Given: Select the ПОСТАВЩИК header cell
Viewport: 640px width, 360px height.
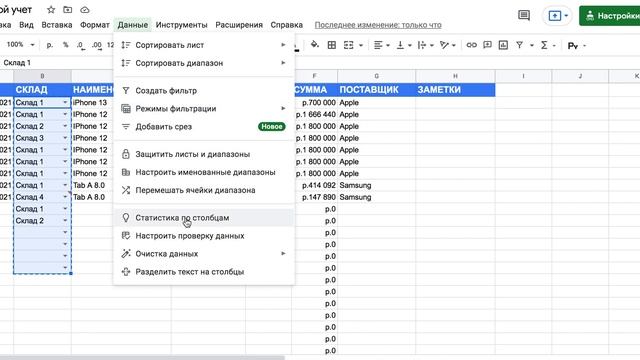Looking at the screenshot, I should [376, 90].
